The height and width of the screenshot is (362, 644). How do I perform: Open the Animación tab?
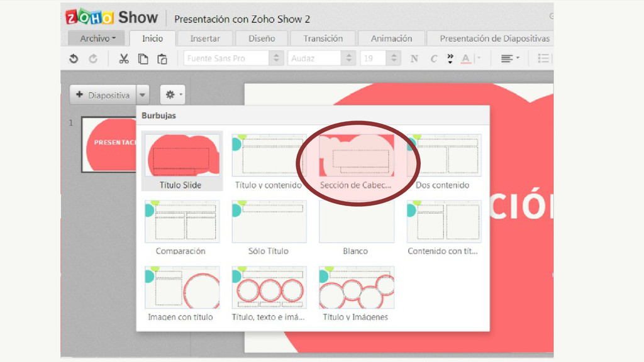click(391, 38)
